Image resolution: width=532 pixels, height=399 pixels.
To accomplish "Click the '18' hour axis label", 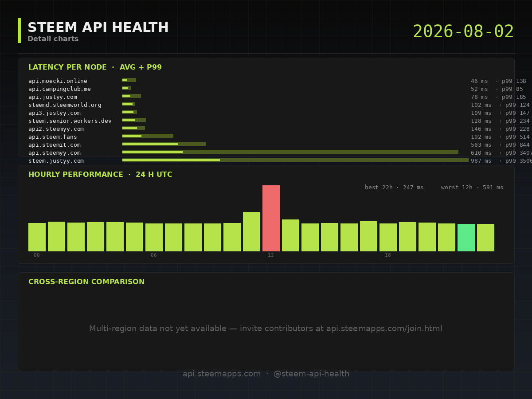I will [388, 255].
